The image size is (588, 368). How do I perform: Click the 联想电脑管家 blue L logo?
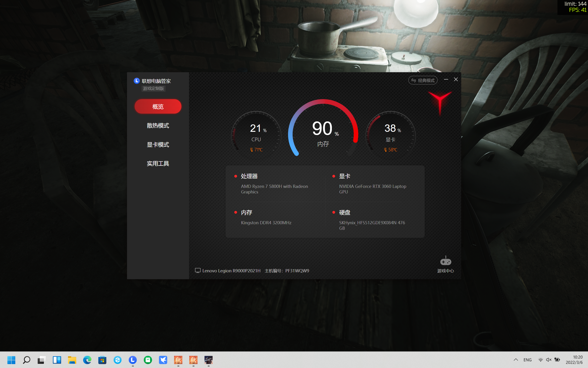coord(137,81)
